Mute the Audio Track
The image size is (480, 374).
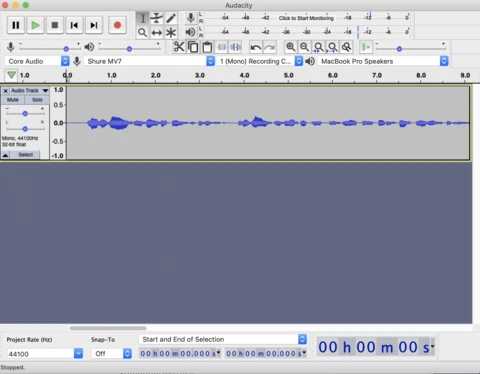coord(13,100)
